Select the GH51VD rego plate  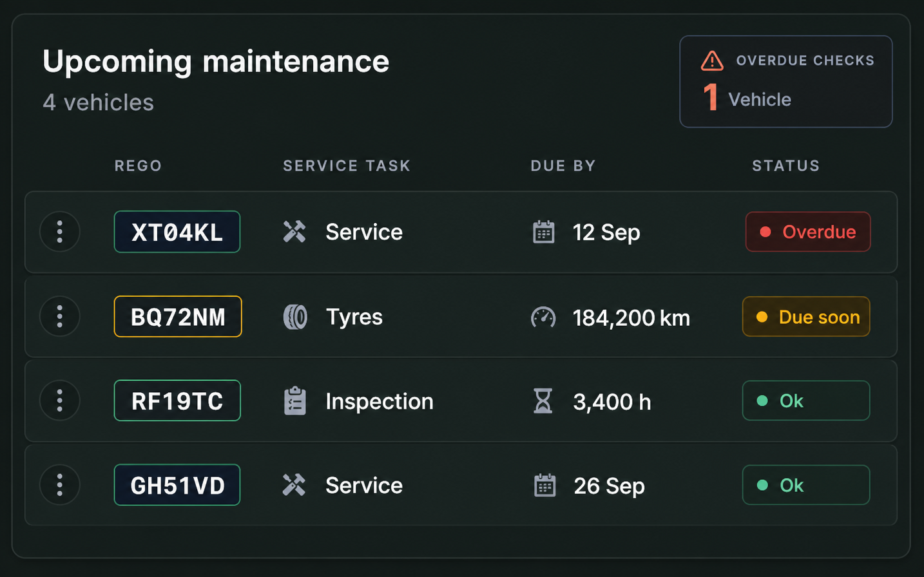click(x=177, y=485)
